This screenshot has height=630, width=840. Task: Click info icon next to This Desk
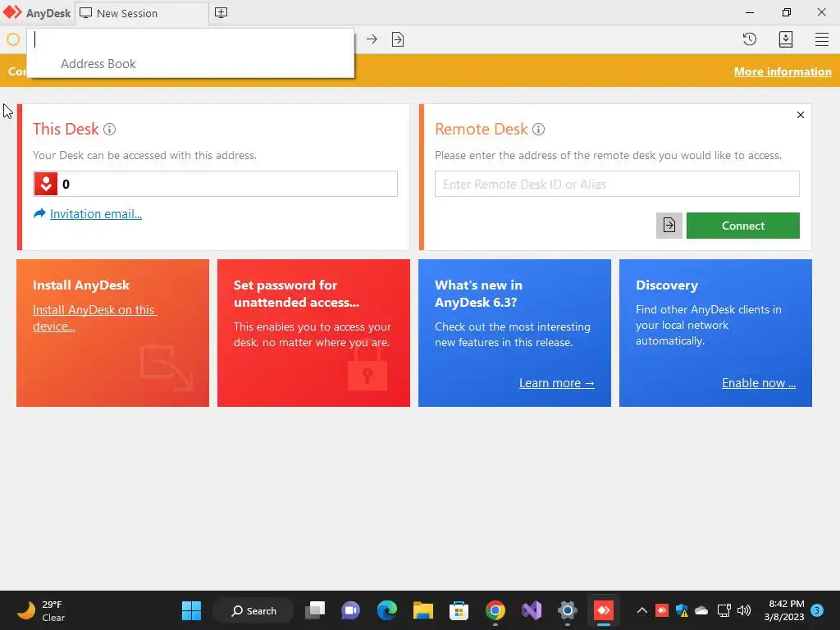109,129
